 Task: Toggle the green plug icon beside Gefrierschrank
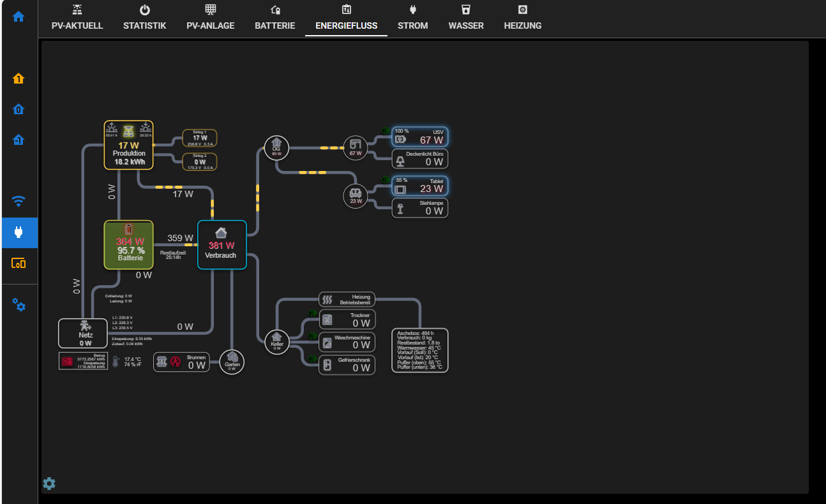pos(313,359)
